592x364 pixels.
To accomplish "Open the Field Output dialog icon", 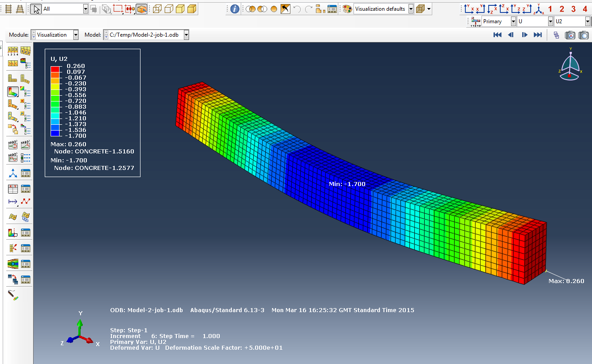I will [475, 21].
